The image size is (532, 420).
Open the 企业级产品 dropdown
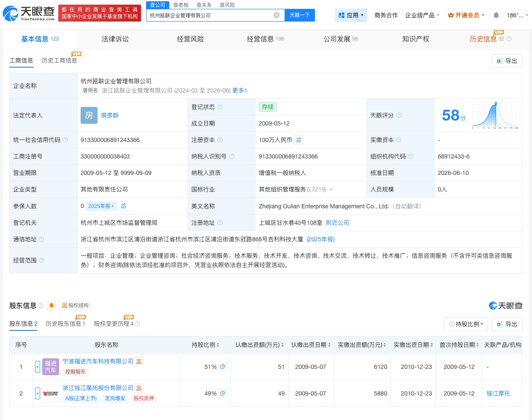pos(422,15)
